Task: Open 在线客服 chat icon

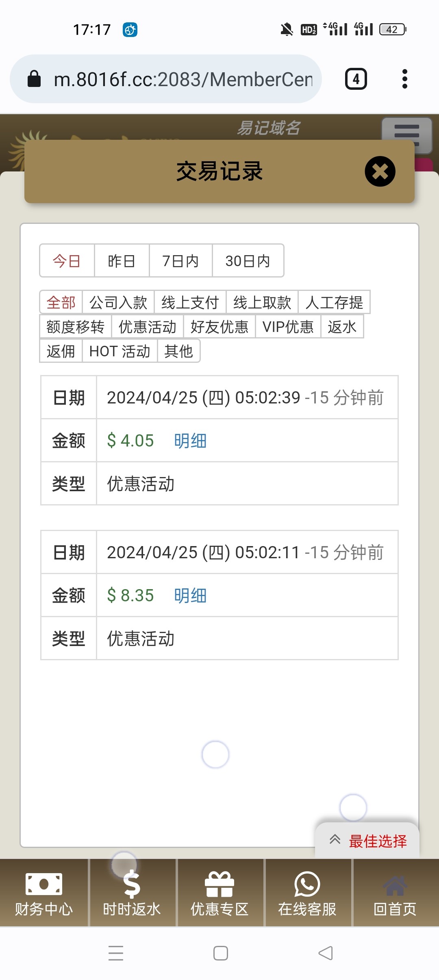Action: coord(307,884)
